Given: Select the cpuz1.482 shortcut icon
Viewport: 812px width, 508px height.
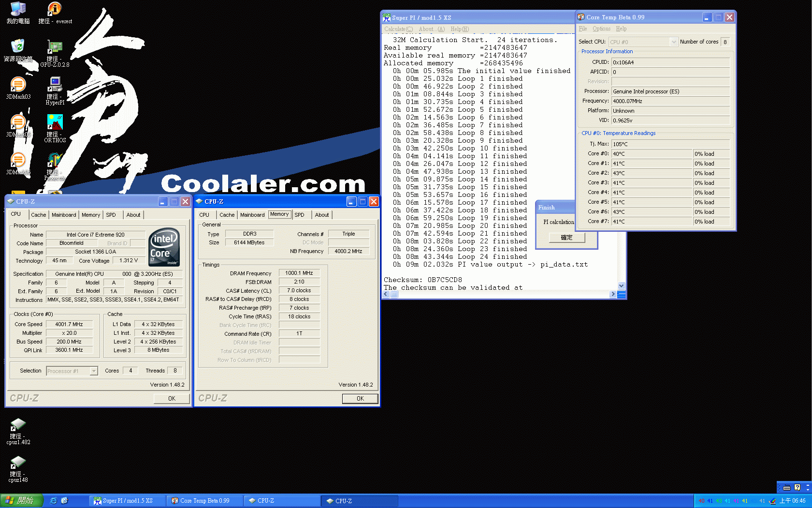Looking at the screenshot, I should (x=18, y=431).
